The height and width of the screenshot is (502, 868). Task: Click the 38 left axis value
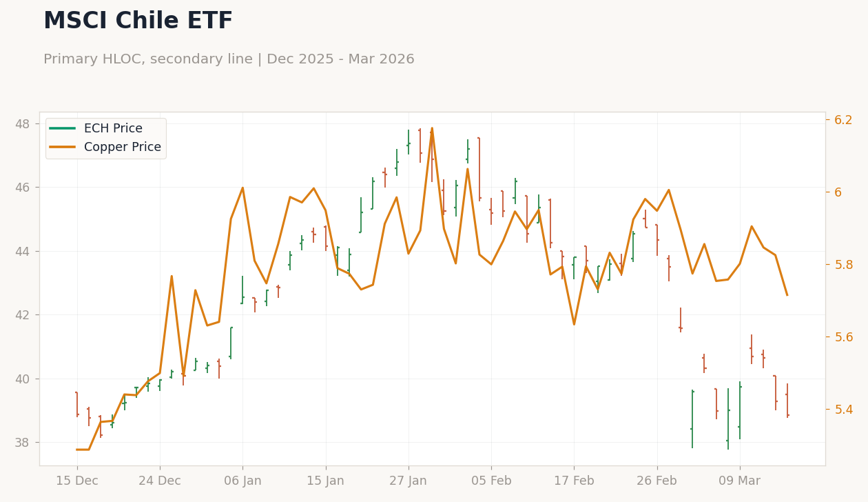(23, 443)
